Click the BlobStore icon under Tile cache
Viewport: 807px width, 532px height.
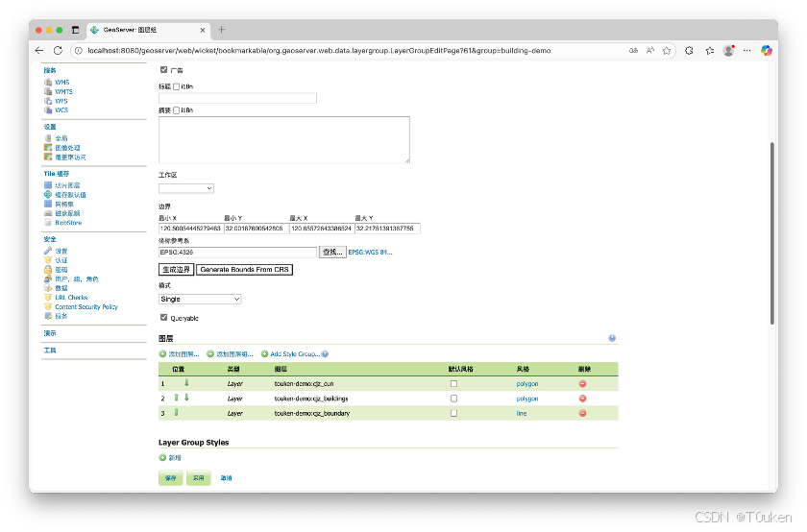tap(48, 223)
